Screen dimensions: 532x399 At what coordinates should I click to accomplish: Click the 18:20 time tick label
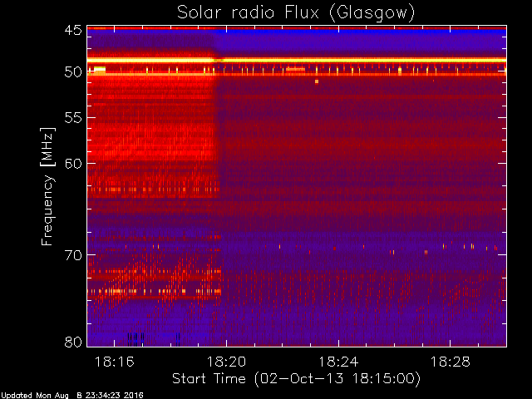click(226, 362)
